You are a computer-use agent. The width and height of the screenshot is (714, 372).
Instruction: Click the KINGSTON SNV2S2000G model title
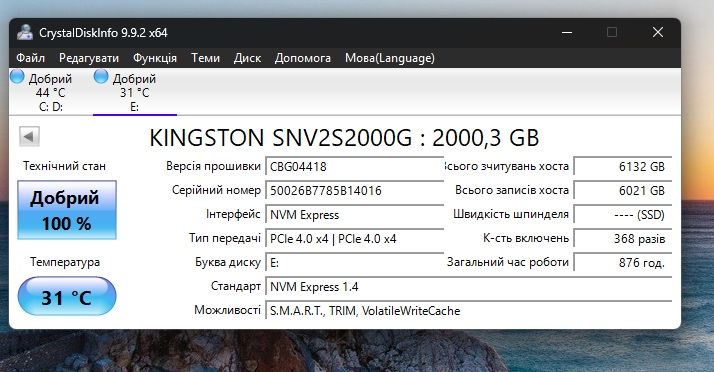(344, 138)
